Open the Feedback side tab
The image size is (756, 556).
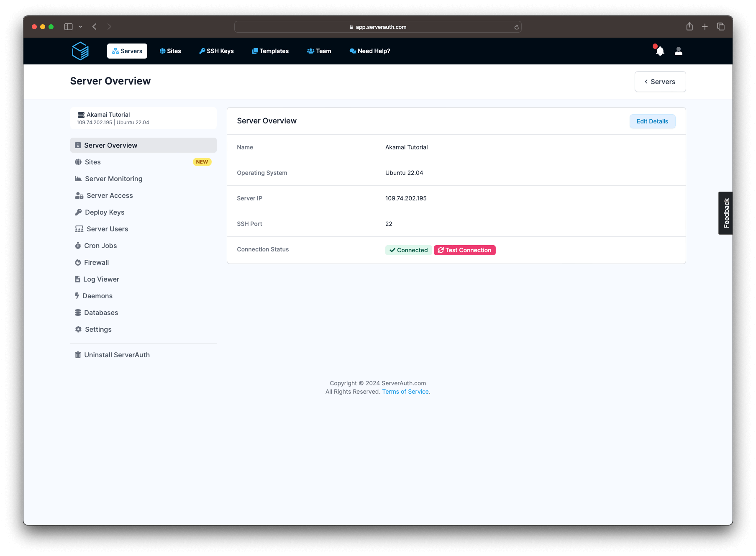coord(726,213)
